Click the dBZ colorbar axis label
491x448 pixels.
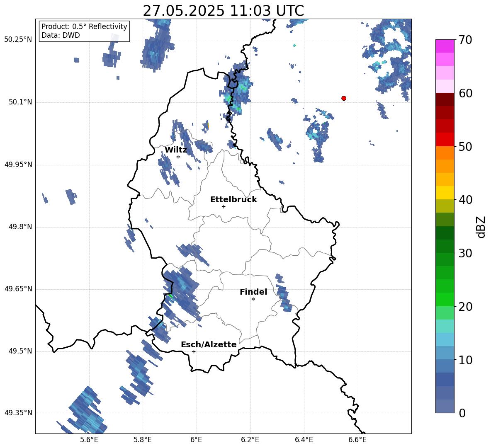pos(481,227)
